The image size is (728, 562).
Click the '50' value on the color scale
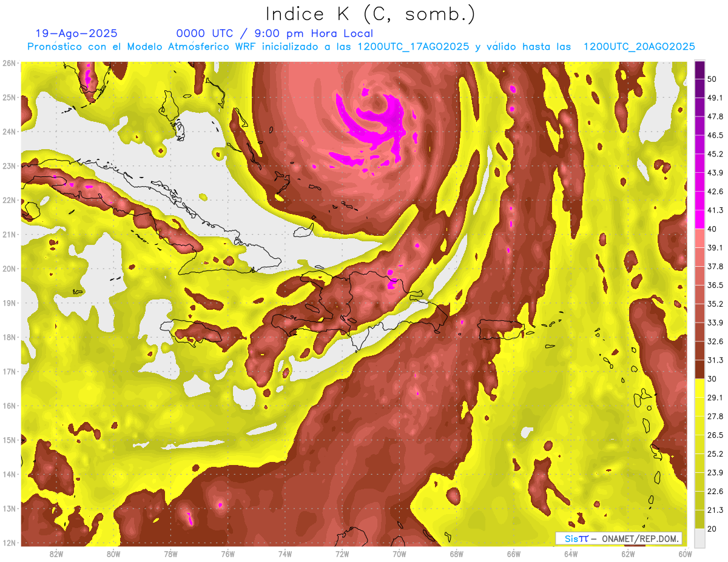click(x=712, y=79)
